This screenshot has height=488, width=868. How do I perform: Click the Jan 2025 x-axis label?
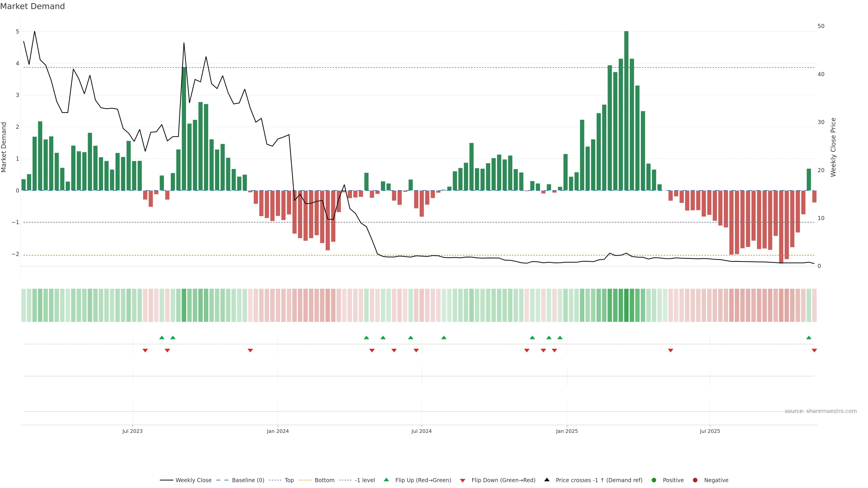click(x=567, y=431)
